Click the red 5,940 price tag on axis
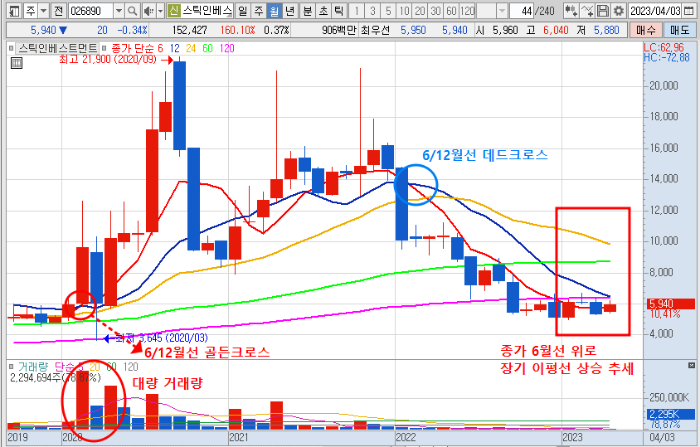 pyautogui.click(x=671, y=304)
